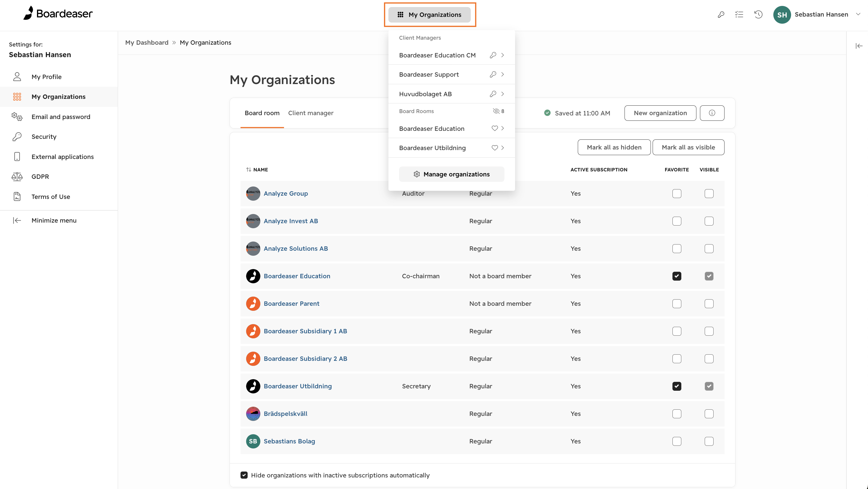This screenshot has height=489, width=868.
Task: Click the My Profile person icon
Action: click(17, 77)
